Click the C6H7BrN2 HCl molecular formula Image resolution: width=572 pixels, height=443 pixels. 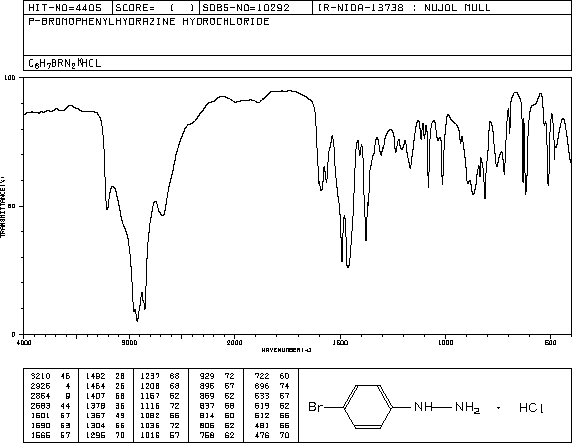(65, 63)
